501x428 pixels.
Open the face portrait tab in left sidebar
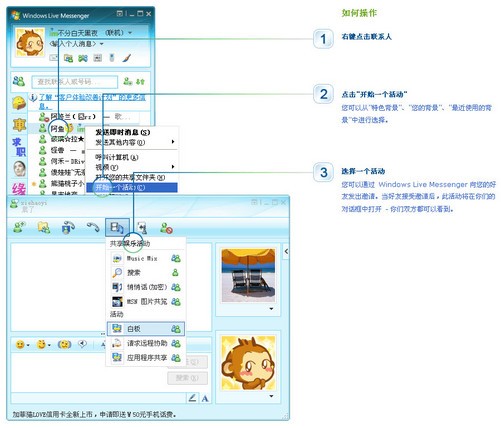(x=19, y=168)
